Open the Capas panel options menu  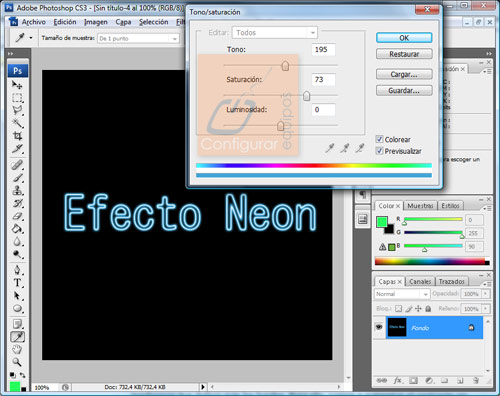487,284
